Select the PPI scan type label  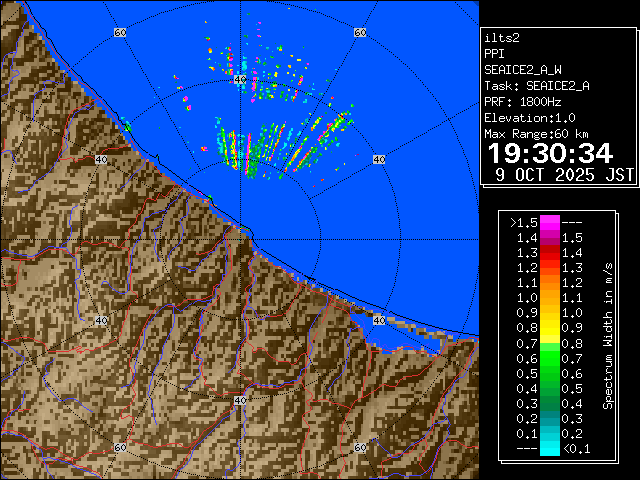(x=494, y=54)
